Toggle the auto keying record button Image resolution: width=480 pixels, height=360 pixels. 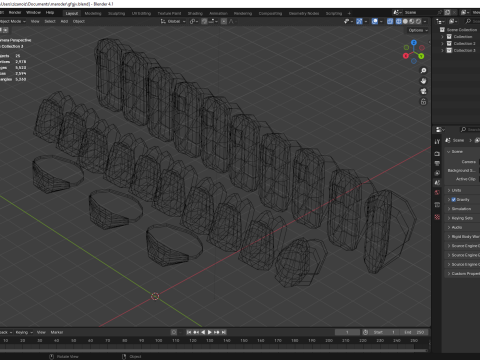[x=174, y=332]
